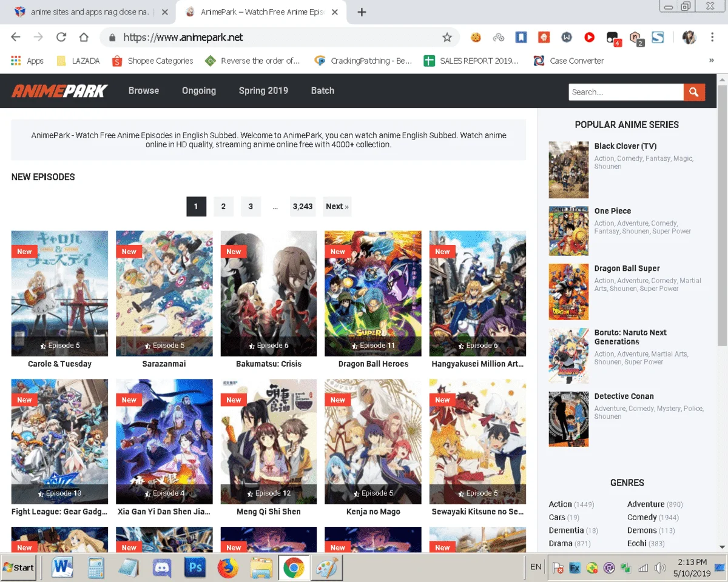Viewport: 728px width, 582px height.
Task: Open the Browse menu item
Action: tap(144, 90)
